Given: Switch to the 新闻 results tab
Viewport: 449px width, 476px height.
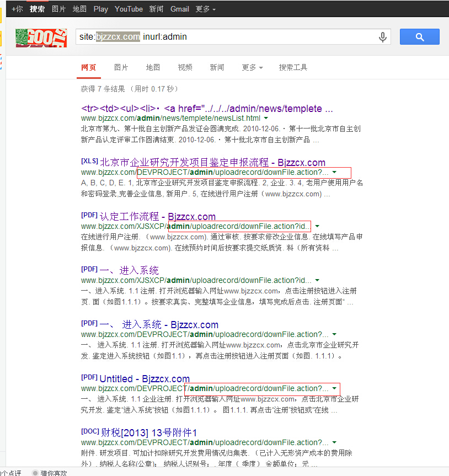Looking at the screenshot, I should pos(217,67).
